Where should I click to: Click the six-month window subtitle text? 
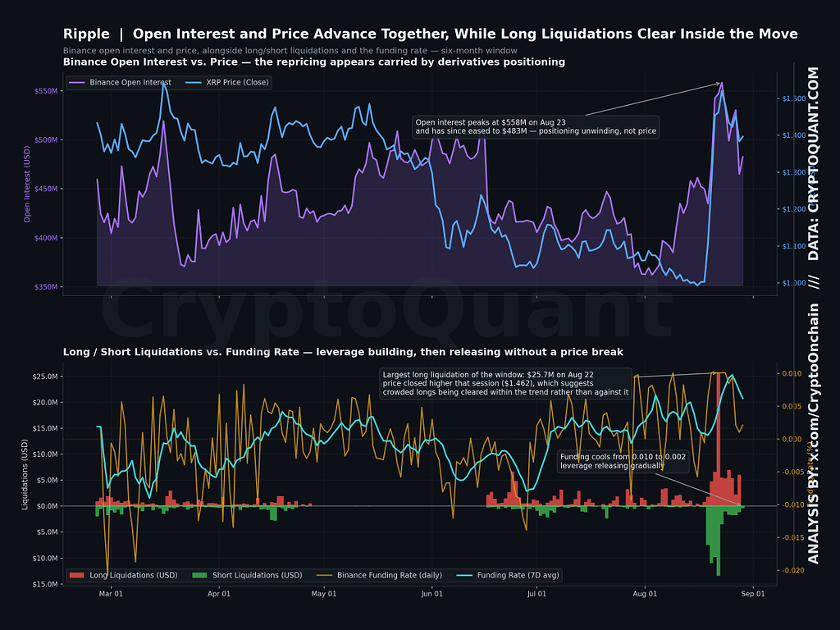pyautogui.click(x=290, y=51)
